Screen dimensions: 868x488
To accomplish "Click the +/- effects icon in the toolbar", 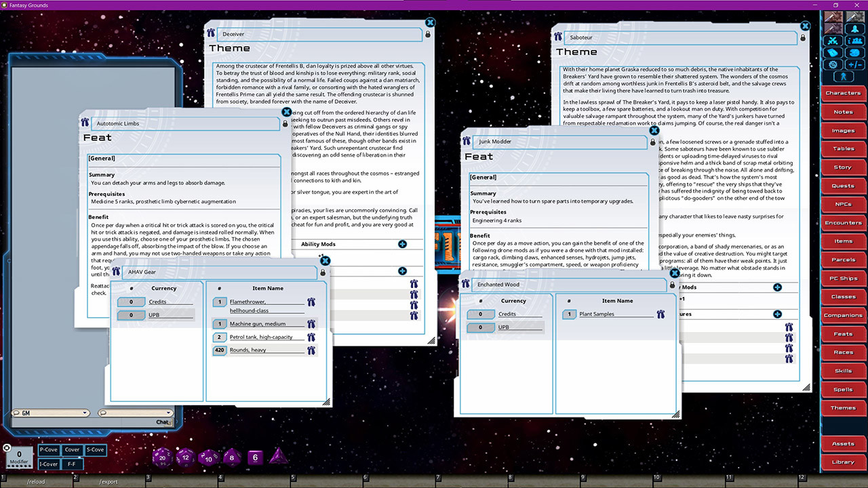I will click(854, 64).
